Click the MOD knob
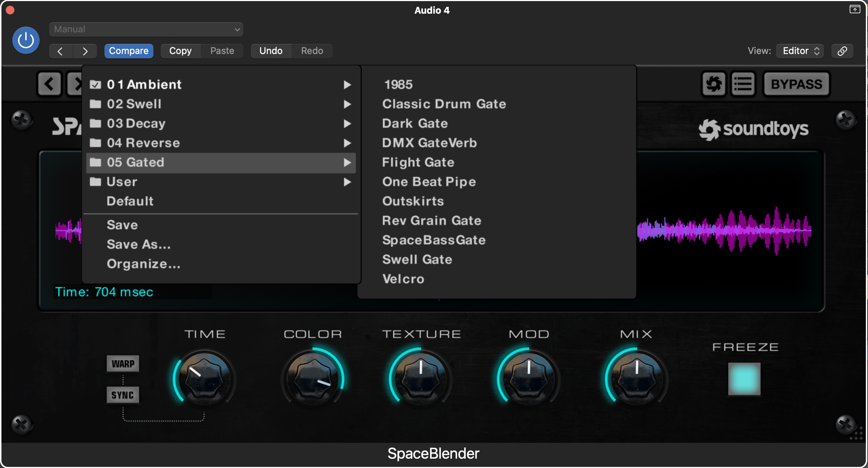The height and width of the screenshot is (468, 868). 528,378
